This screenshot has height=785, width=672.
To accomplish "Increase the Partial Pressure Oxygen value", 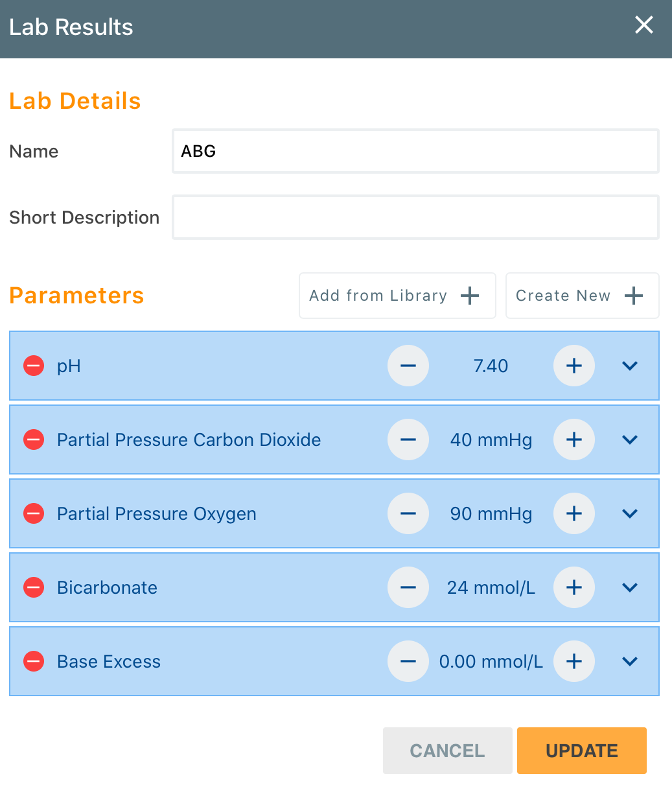I will click(x=574, y=513).
